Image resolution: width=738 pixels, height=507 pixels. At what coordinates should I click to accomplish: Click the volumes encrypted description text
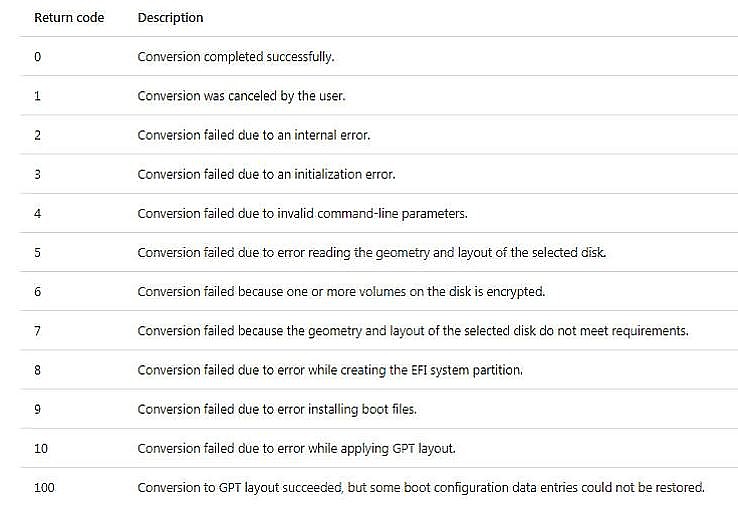(x=341, y=291)
